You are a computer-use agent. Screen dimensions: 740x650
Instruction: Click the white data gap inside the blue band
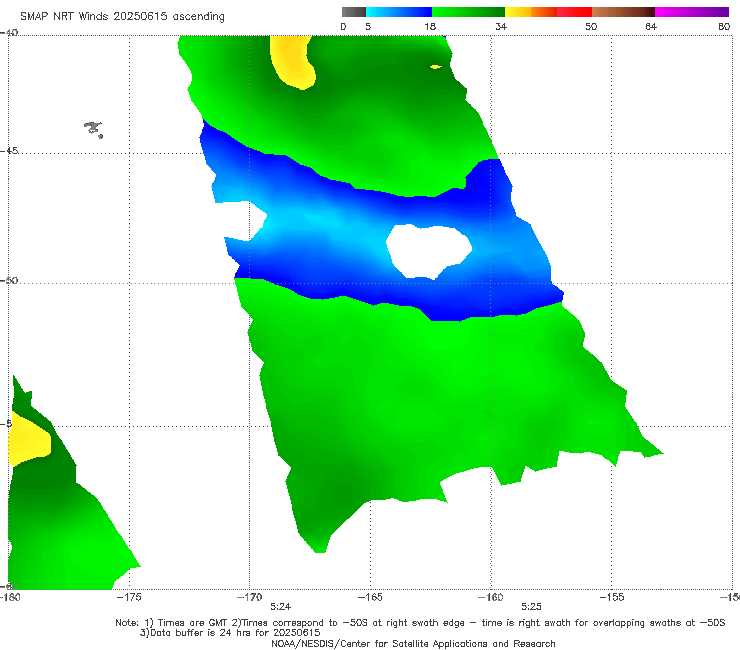tap(429, 252)
